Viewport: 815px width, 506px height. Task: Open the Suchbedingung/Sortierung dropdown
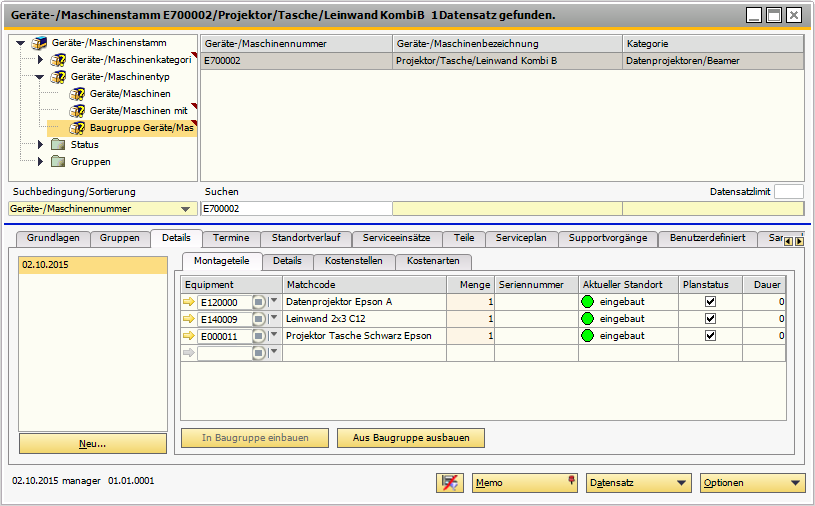tap(185, 209)
